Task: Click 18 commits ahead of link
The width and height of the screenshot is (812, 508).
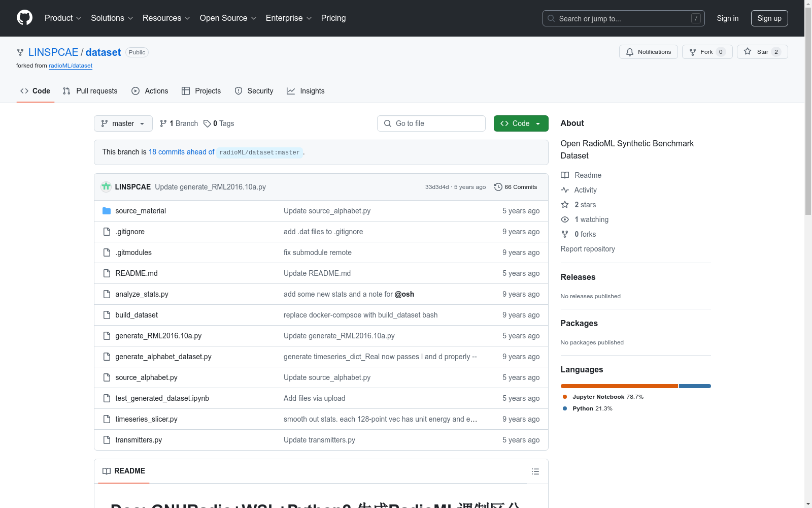Action: coord(182,152)
